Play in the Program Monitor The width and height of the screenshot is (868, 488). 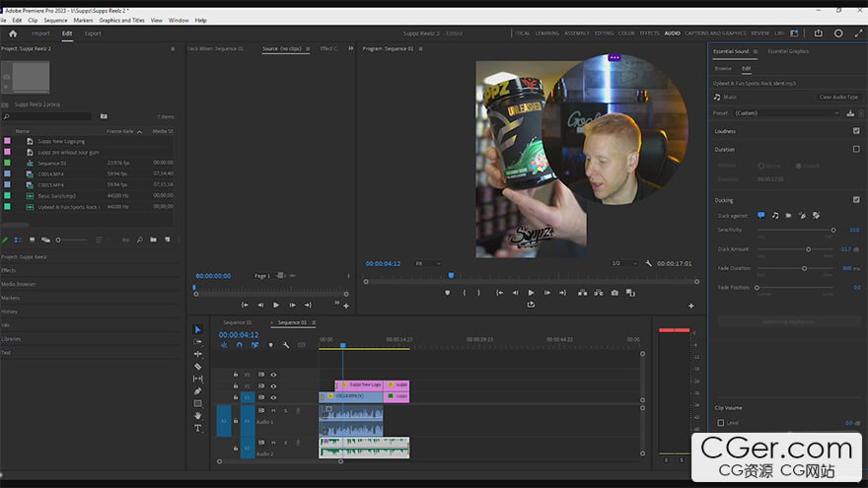click(x=531, y=293)
